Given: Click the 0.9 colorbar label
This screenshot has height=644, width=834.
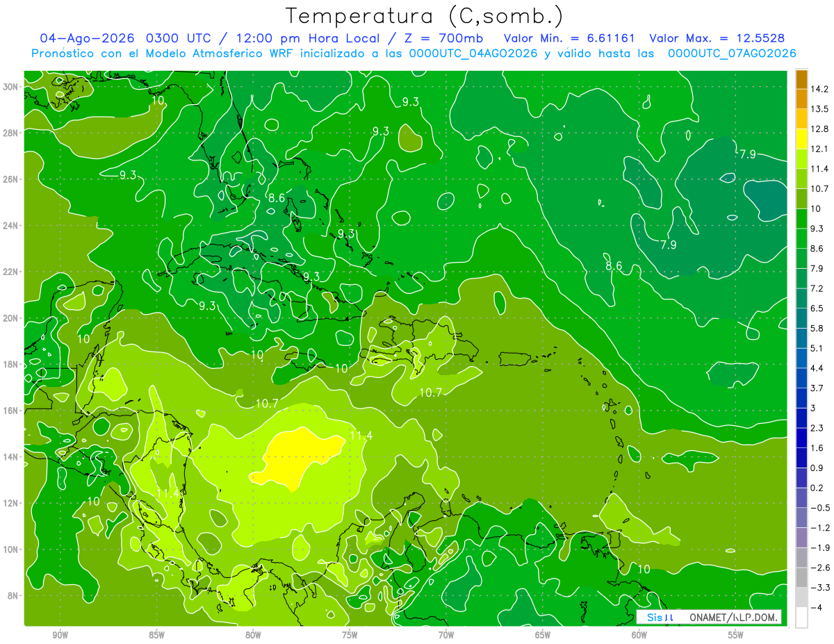Looking at the screenshot, I should pos(817,468).
